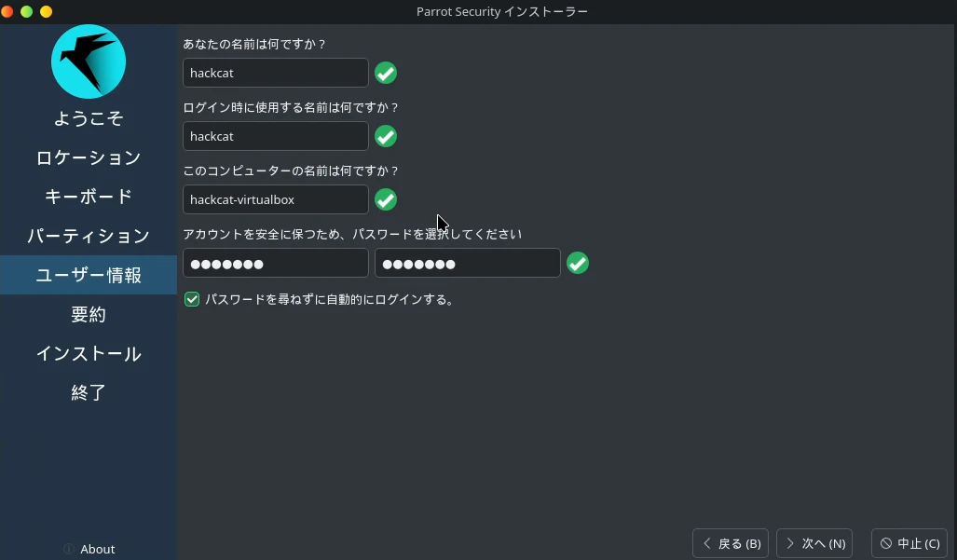Select キーボード step in sidebar

tap(89, 197)
